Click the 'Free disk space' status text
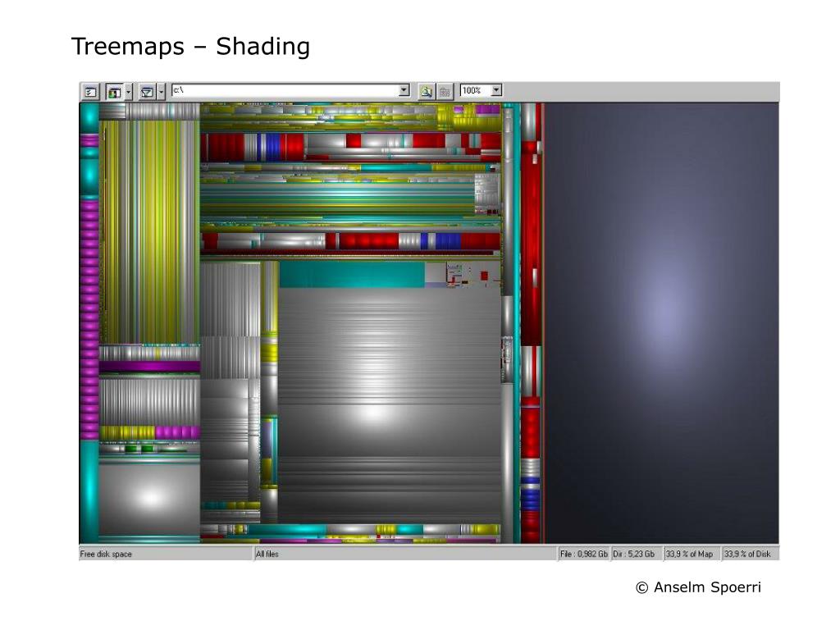Viewport: 840px width, 630px height. (x=106, y=554)
